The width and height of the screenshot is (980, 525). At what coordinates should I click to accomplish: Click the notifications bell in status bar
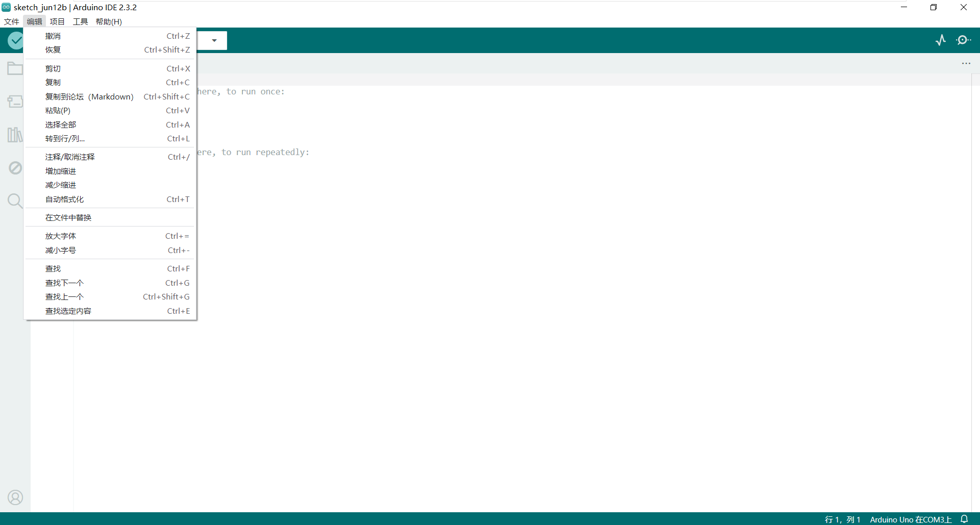pyautogui.click(x=964, y=519)
